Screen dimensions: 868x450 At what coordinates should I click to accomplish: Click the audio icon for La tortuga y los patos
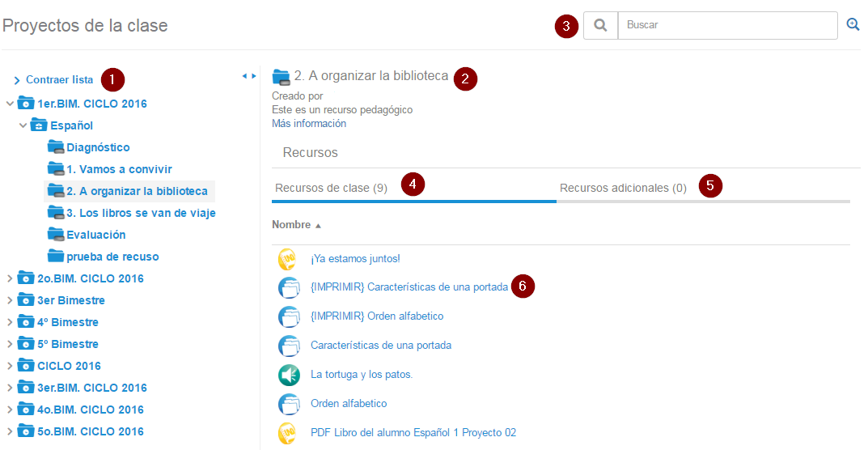(x=289, y=375)
